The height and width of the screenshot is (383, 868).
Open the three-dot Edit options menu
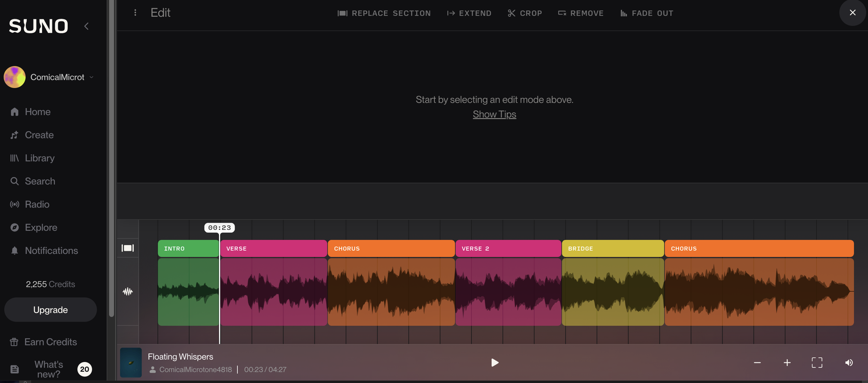(135, 13)
